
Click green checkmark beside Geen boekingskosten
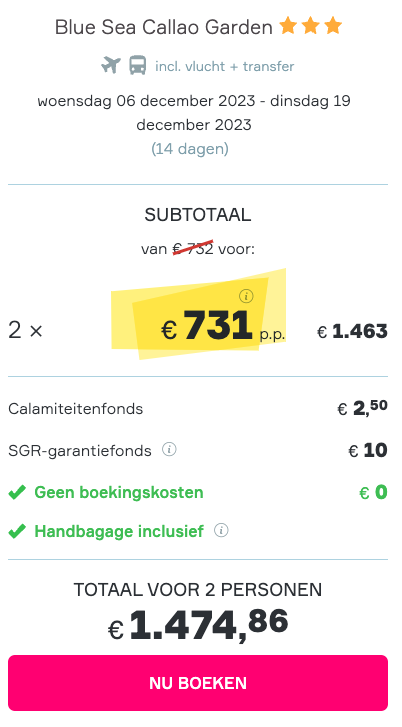tap(17, 492)
